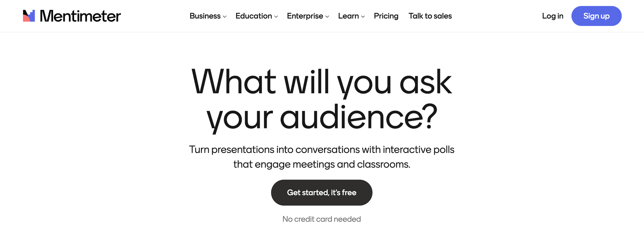Click the Log in link
The image size is (644, 240).
tap(552, 16)
